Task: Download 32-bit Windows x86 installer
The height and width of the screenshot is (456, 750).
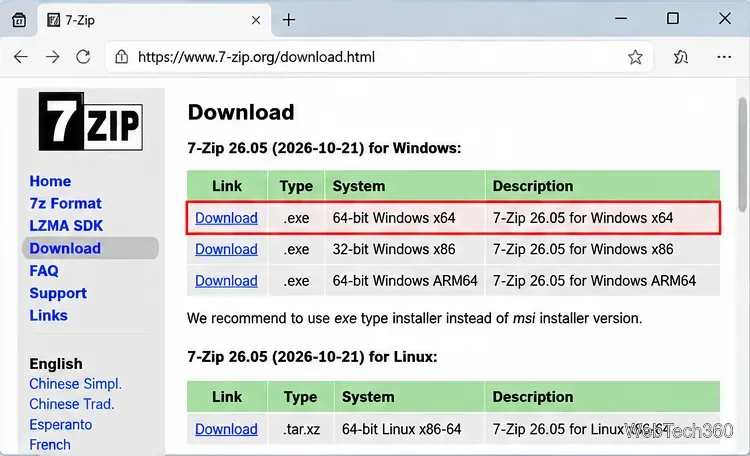Action: click(226, 249)
